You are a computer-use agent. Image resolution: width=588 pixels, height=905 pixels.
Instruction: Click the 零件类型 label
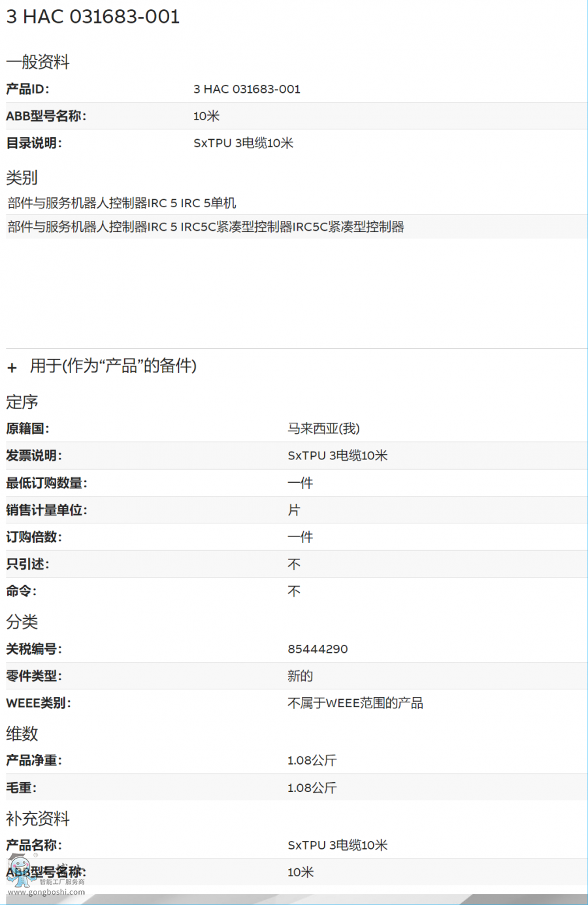[34, 676]
